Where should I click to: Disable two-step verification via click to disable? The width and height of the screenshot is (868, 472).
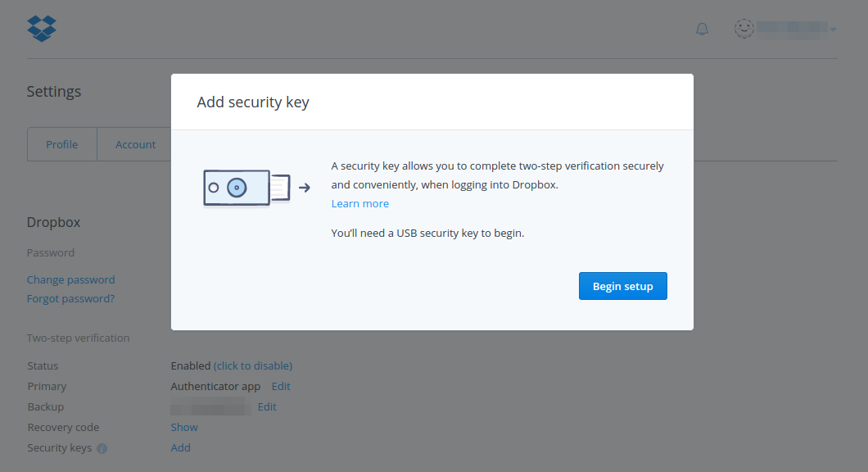[x=253, y=365]
